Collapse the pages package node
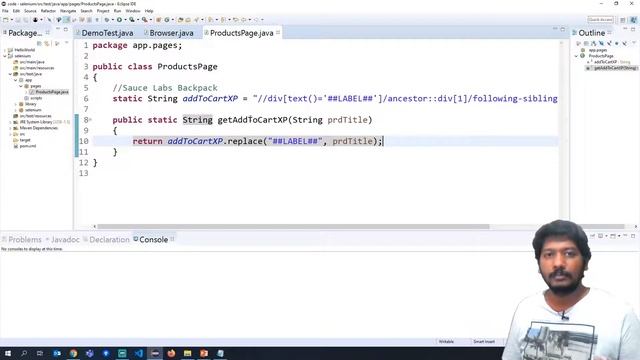 tap(21, 86)
